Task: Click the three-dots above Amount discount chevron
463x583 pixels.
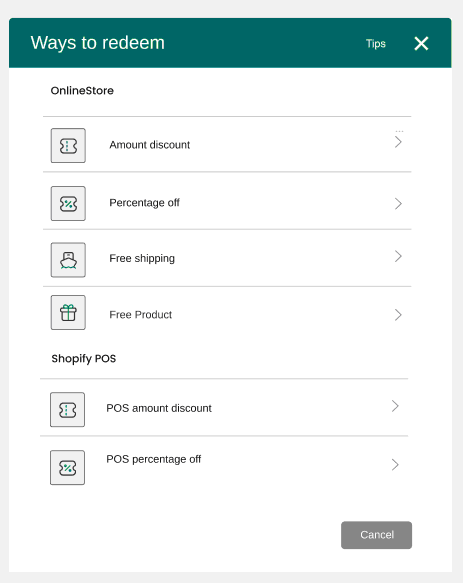Action: pos(399,131)
